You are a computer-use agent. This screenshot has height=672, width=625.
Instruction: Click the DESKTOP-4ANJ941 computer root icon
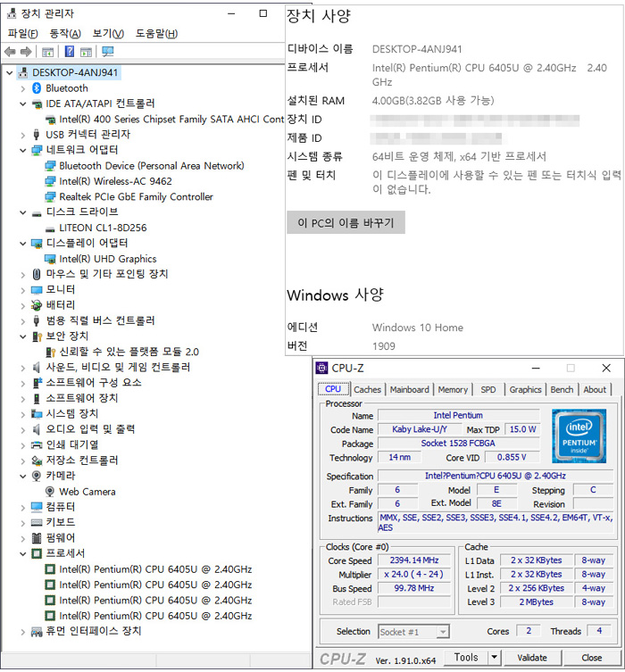coord(23,73)
